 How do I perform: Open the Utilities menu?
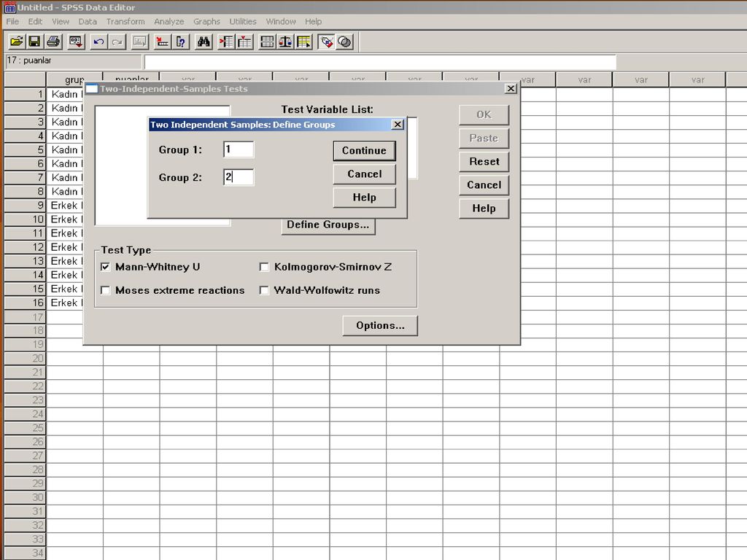243,21
